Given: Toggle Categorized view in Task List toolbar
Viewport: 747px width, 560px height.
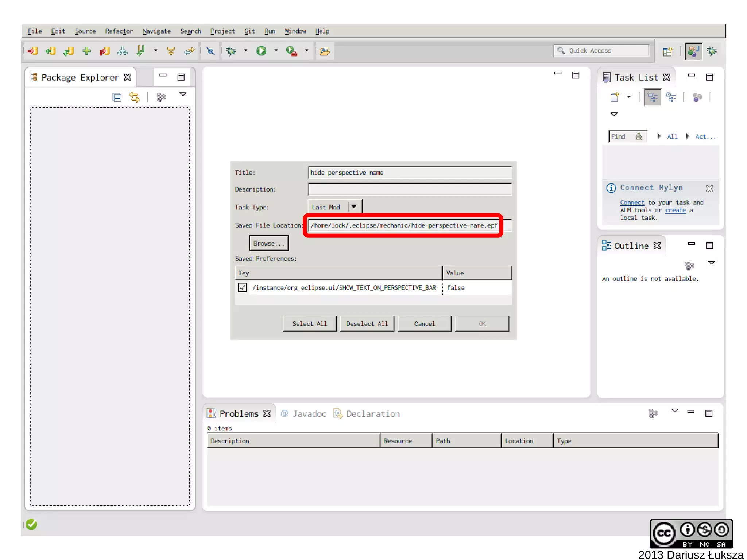Looking at the screenshot, I should [652, 97].
